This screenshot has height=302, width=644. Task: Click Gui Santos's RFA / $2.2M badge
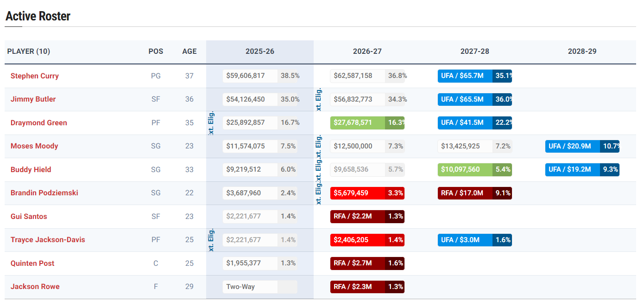click(358, 217)
